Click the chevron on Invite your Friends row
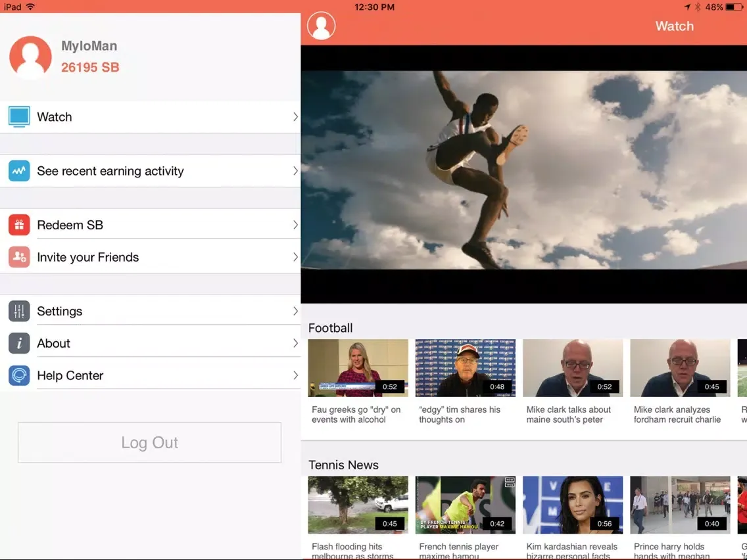This screenshot has height=560, width=747. (x=295, y=257)
